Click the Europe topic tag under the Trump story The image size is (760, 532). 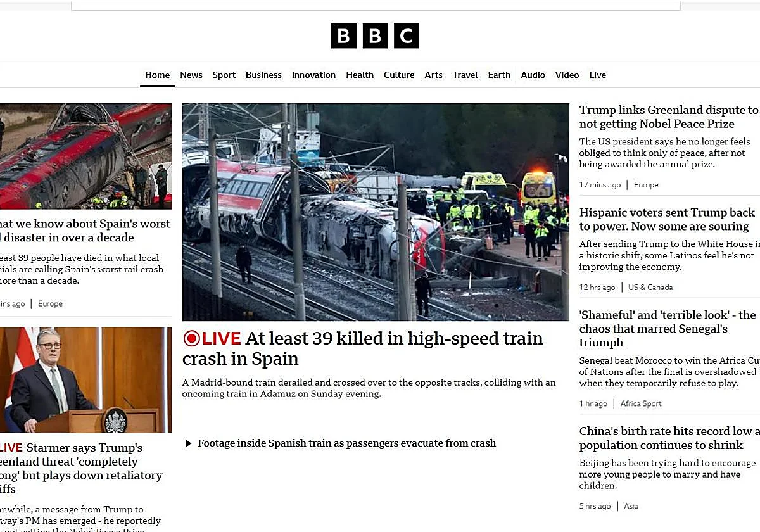point(645,185)
